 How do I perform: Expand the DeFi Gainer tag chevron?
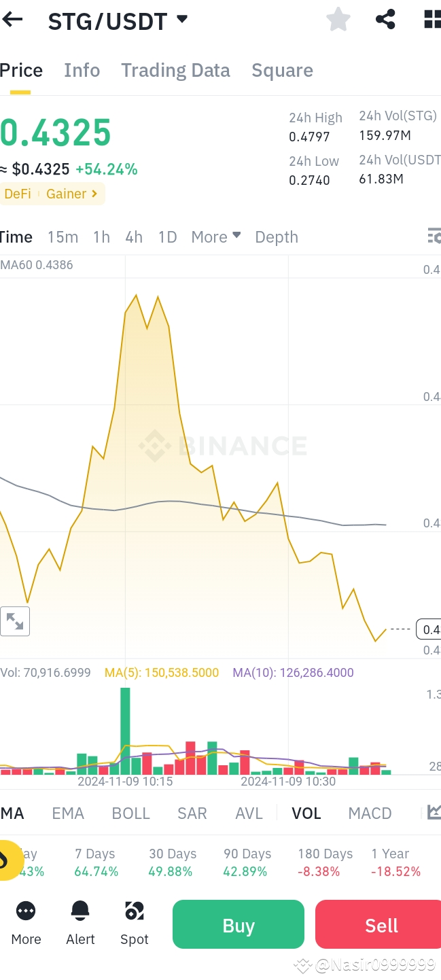click(94, 194)
